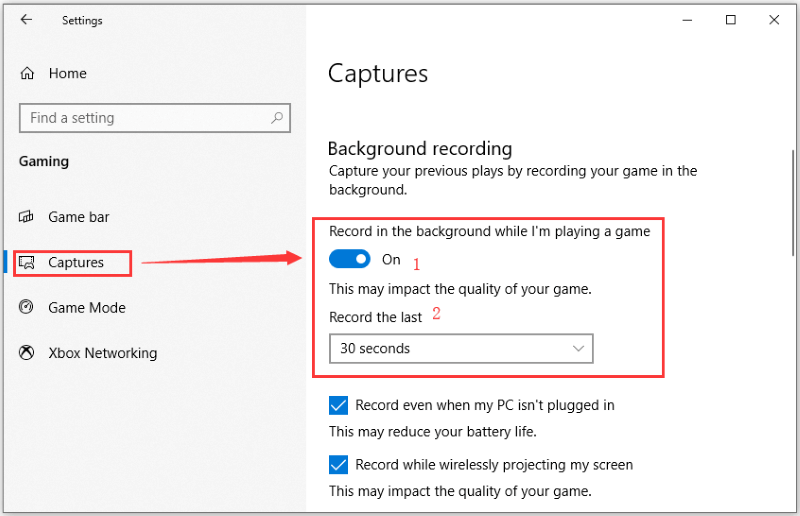This screenshot has height=516, width=800.
Task: Uncheck Record even when PC isn't plugged in
Action: click(339, 405)
